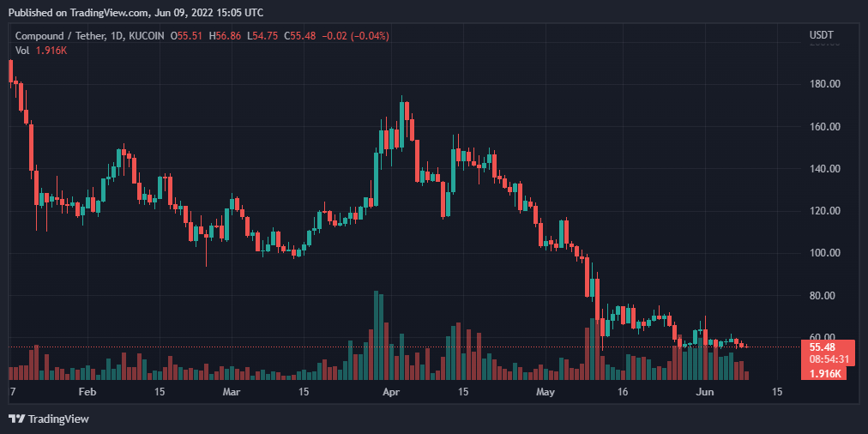Click the Apr date axis label
This screenshot has height=434, width=868.
click(x=391, y=392)
